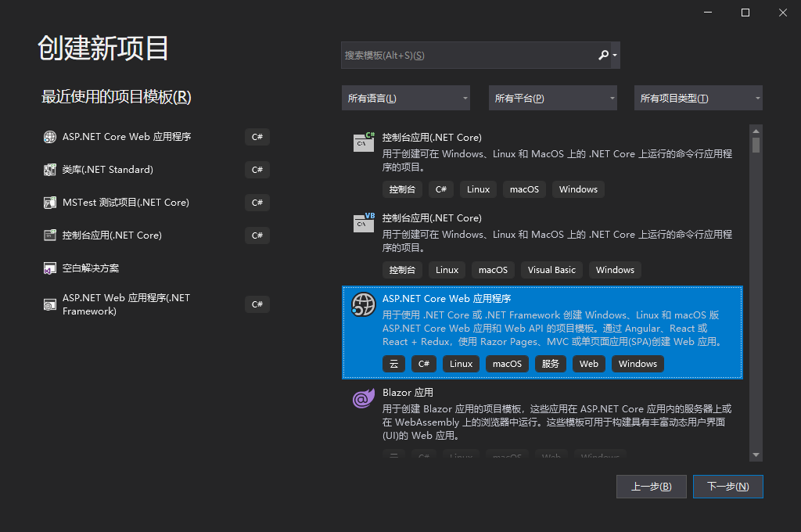Open the 所有项目类型 project type filter
The width and height of the screenshot is (801, 532).
pos(699,98)
